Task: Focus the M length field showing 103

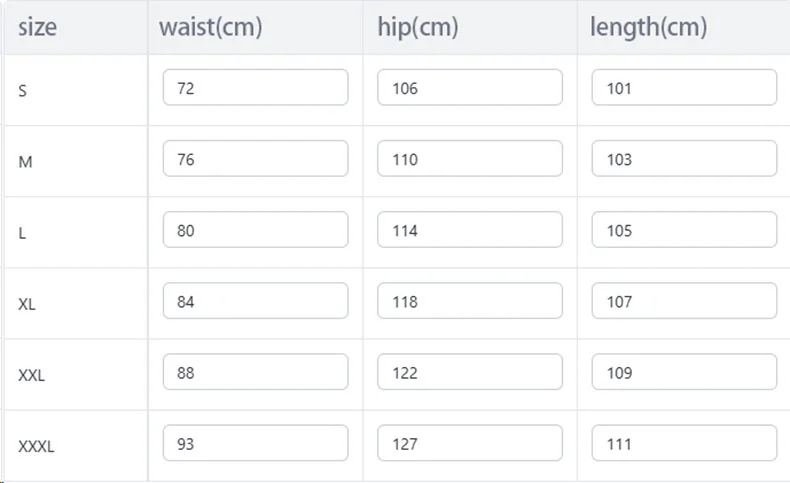Action: pos(684,159)
